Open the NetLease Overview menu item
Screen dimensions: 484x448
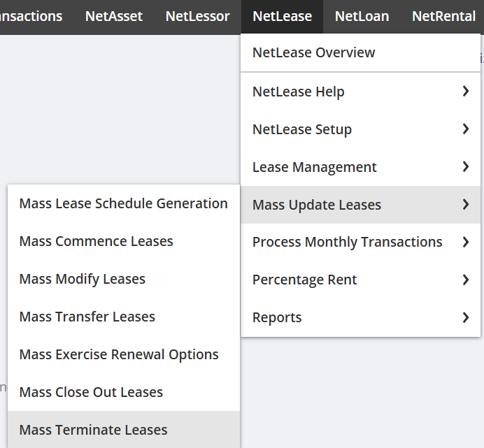pyautogui.click(x=313, y=52)
